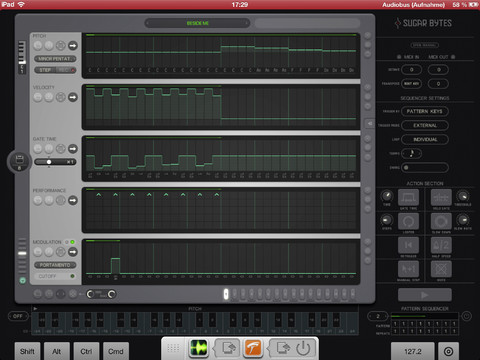The height and width of the screenshot is (360, 480).
Task: Open the tempo note value selector
Action: pos(412,153)
